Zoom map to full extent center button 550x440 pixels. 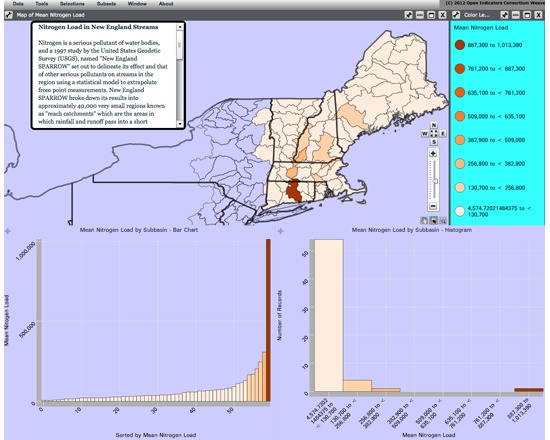click(434, 134)
